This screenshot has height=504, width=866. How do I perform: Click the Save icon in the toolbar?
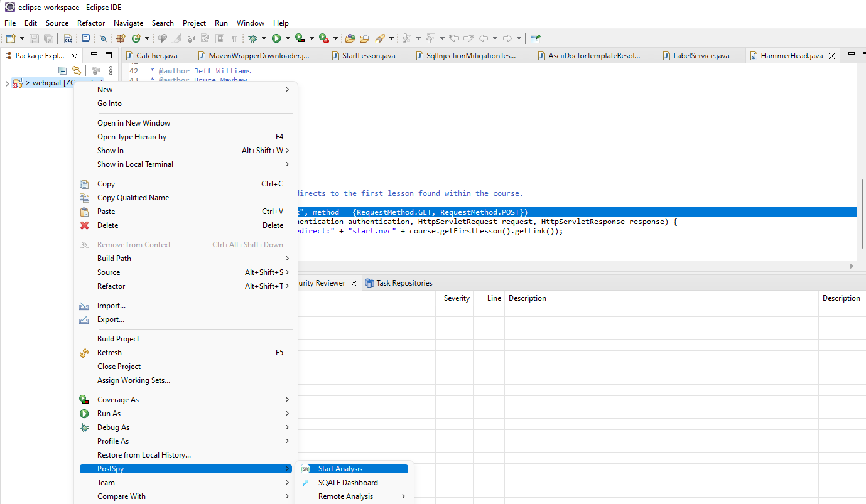click(x=33, y=38)
